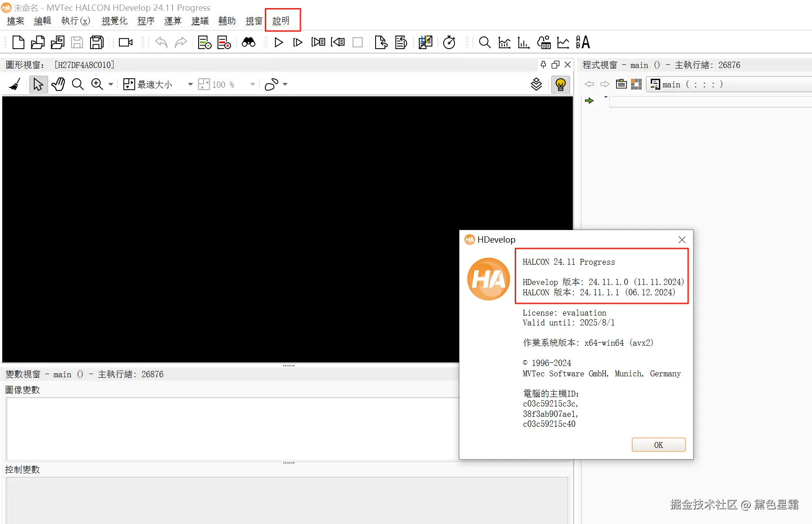The image size is (812, 524).
Task: Click the fit window size icon beside 最適大小
Action: (129, 84)
